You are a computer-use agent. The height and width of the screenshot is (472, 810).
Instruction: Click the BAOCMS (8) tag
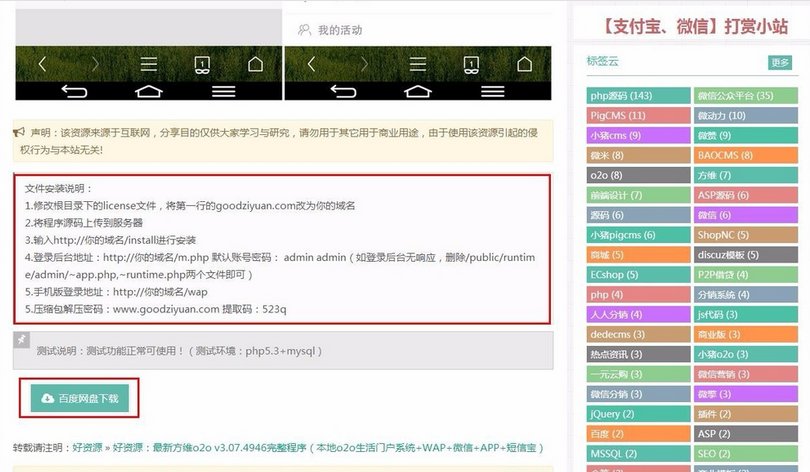746,155
